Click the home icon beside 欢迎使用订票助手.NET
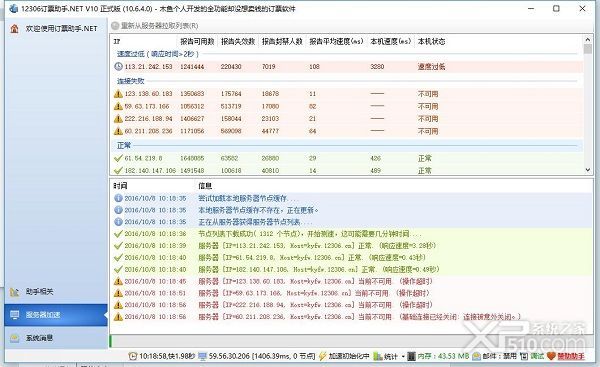 (15, 29)
